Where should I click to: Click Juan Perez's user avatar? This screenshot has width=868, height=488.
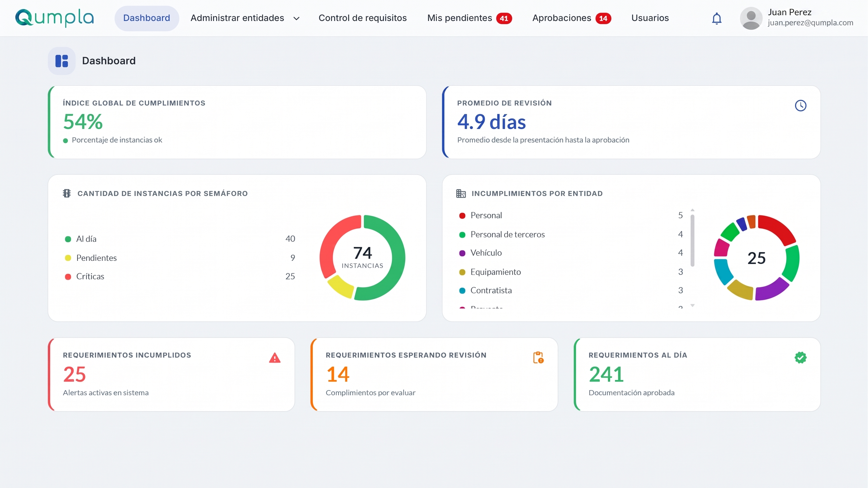[x=751, y=18]
